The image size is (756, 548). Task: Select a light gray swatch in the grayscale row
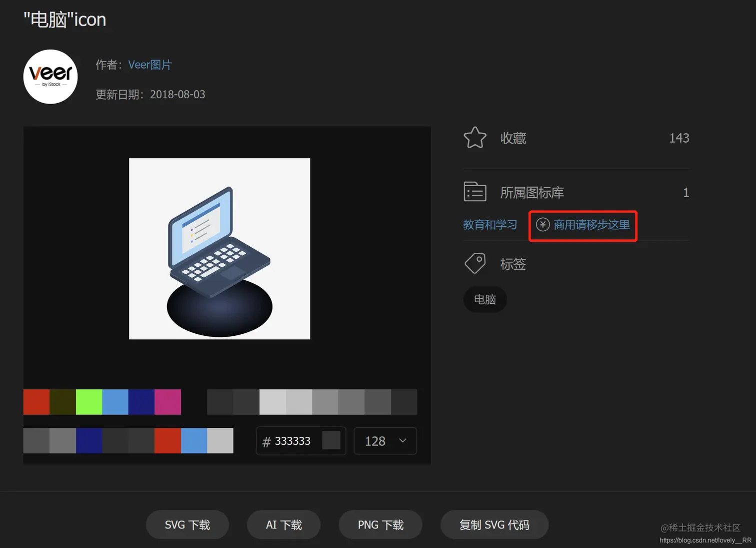272,401
